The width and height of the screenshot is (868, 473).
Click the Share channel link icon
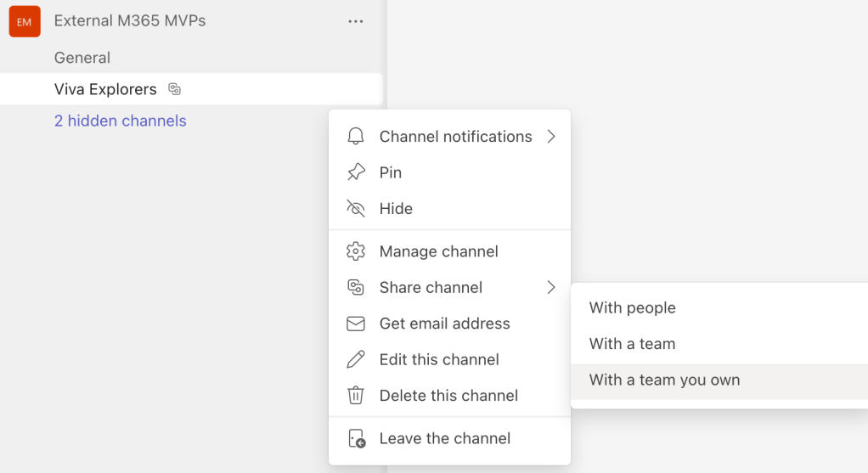(x=356, y=288)
